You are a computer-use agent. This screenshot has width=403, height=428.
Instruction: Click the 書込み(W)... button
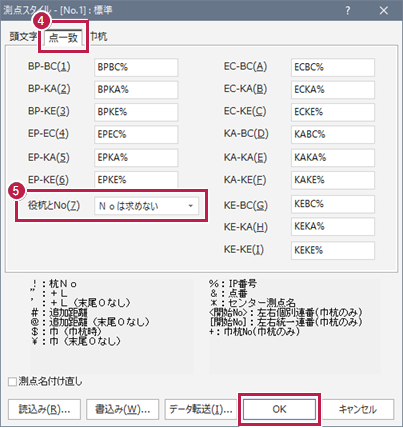pos(123,409)
